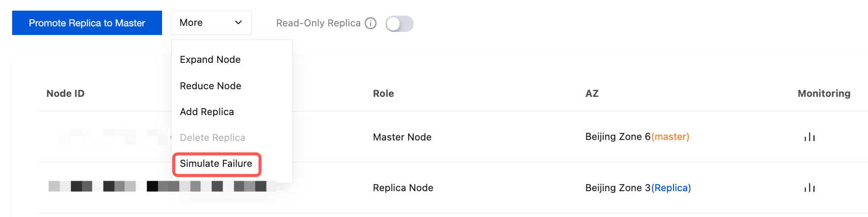This screenshot has width=868, height=217.
Task: Choose Simulate Failure menu item
Action: pyautogui.click(x=216, y=164)
